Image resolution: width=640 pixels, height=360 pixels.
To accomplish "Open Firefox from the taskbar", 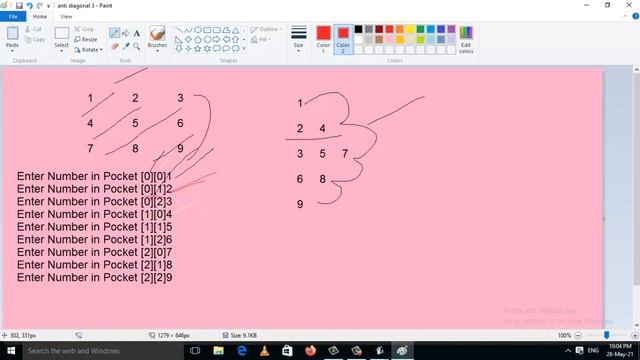I will tap(310, 351).
